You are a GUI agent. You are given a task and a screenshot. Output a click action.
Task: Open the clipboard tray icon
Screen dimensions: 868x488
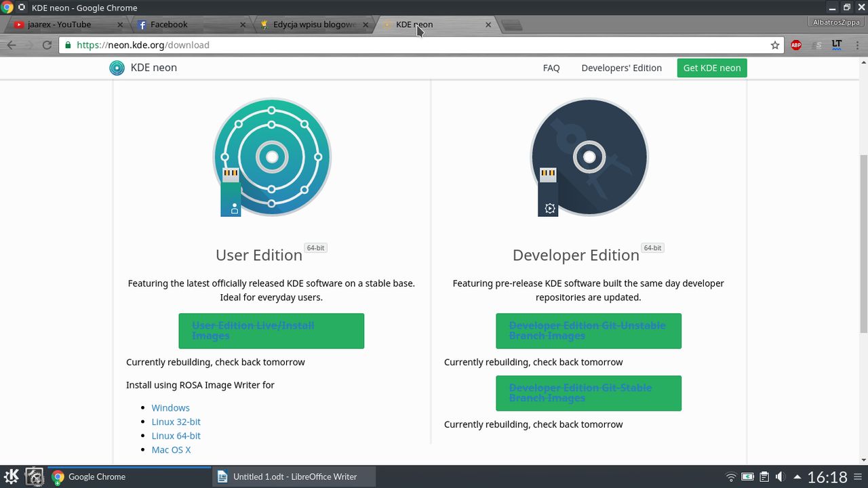pyautogui.click(x=764, y=476)
